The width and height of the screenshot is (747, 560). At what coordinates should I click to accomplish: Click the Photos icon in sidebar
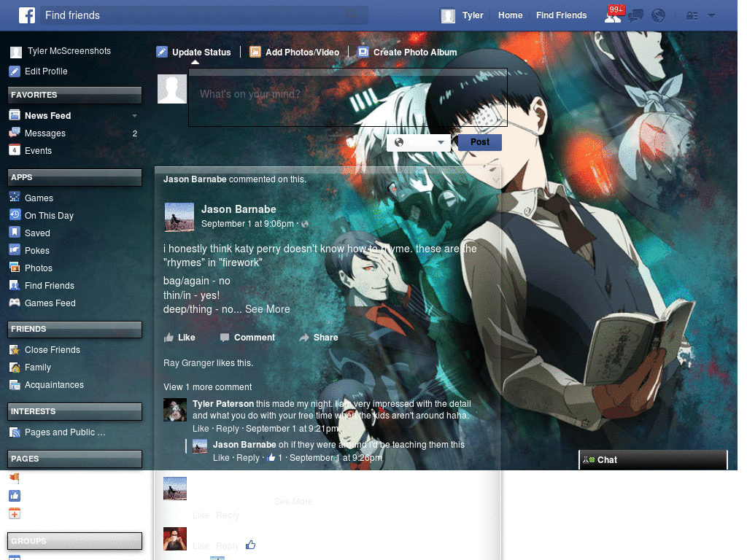pyautogui.click(x=15, y=268)
